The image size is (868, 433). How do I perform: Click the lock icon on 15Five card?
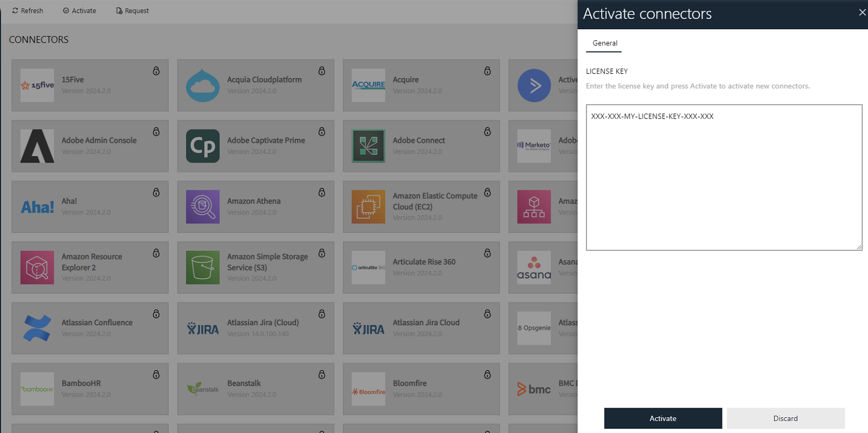pos(156,71)
